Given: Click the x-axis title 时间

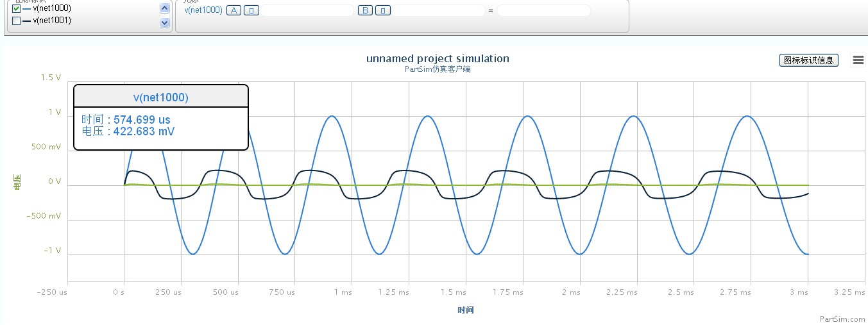Looking at the screenshot, I should tap(466, 310).
